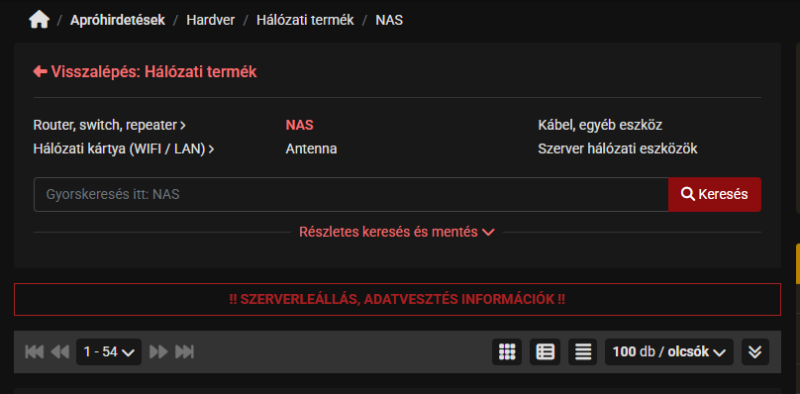This screenshot has width=800, height=394.
Task: Expand Részletes keresés és mentés
Action: 397,232
